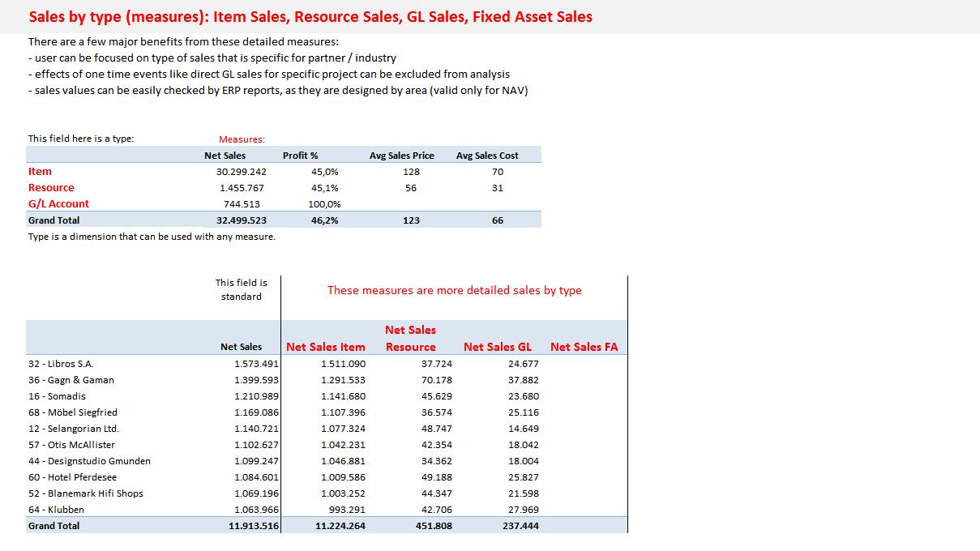Select the Resource type row
The height and width of the screenshot is (551, 980).
click(x=51, y=188)
